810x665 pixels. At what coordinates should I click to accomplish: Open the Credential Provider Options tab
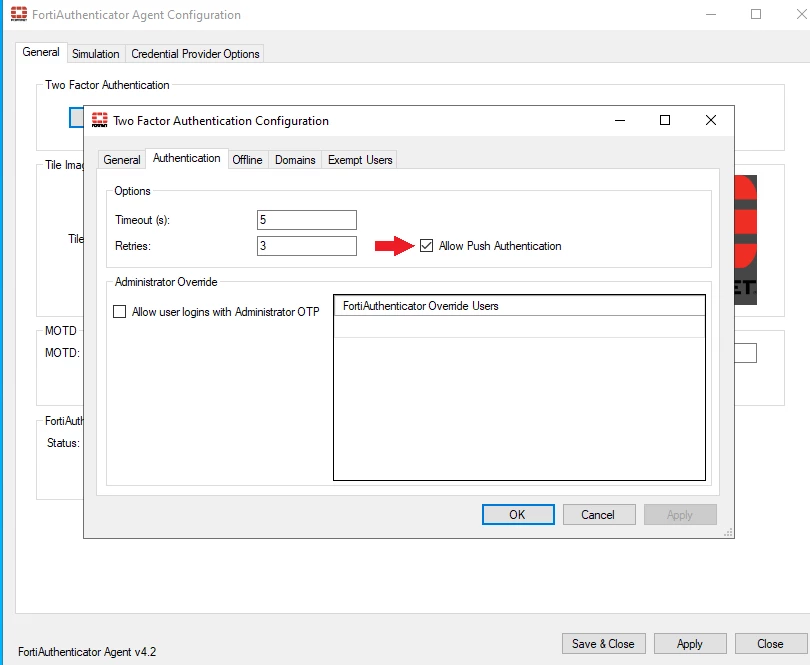[x=195, y=54]
